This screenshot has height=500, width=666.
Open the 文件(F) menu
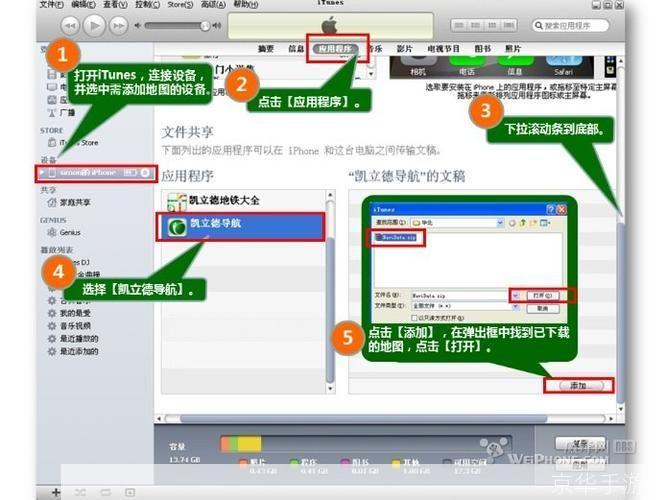tap(51, 5)
